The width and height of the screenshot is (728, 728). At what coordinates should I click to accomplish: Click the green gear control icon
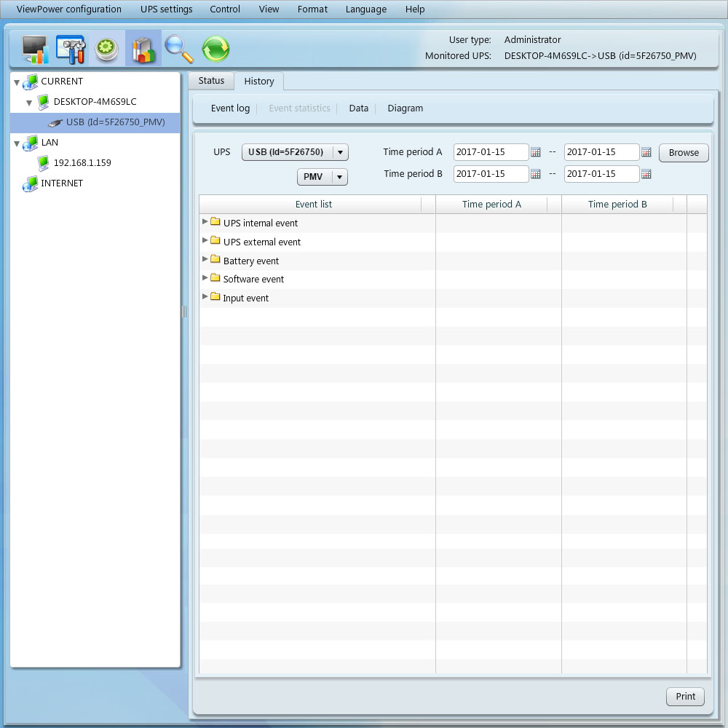click(107, 50)
